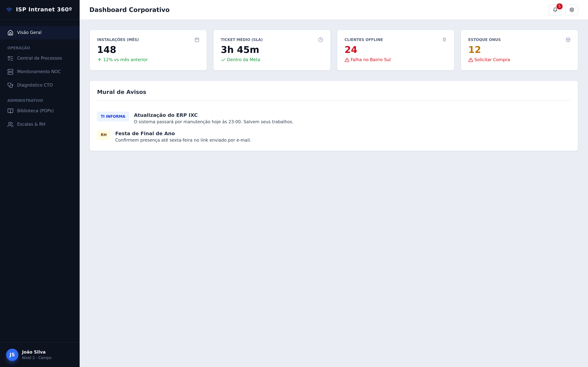Click the JS user avatar
588x367 pixels.
[12, 355]
